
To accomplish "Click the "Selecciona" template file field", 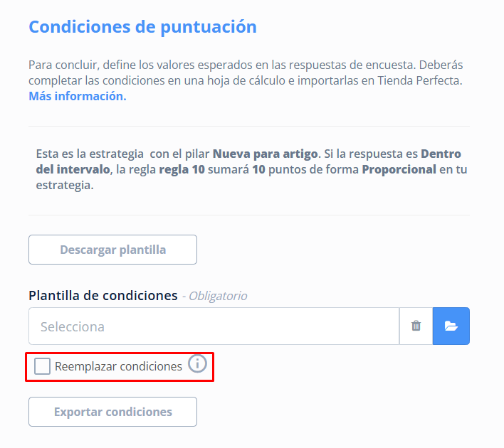I will click(214, 326).
